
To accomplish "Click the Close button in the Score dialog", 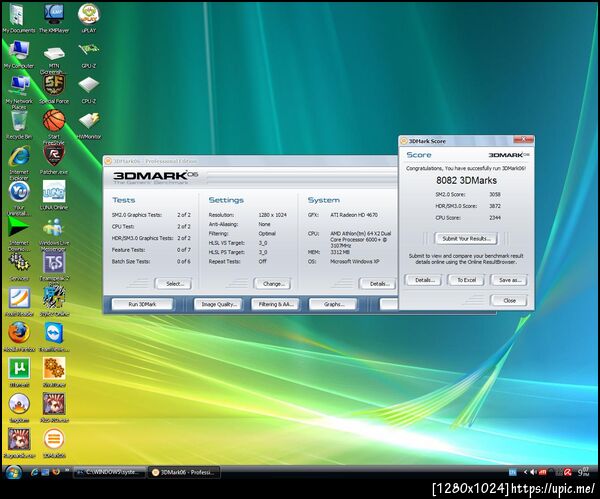I will pos(509,300).
